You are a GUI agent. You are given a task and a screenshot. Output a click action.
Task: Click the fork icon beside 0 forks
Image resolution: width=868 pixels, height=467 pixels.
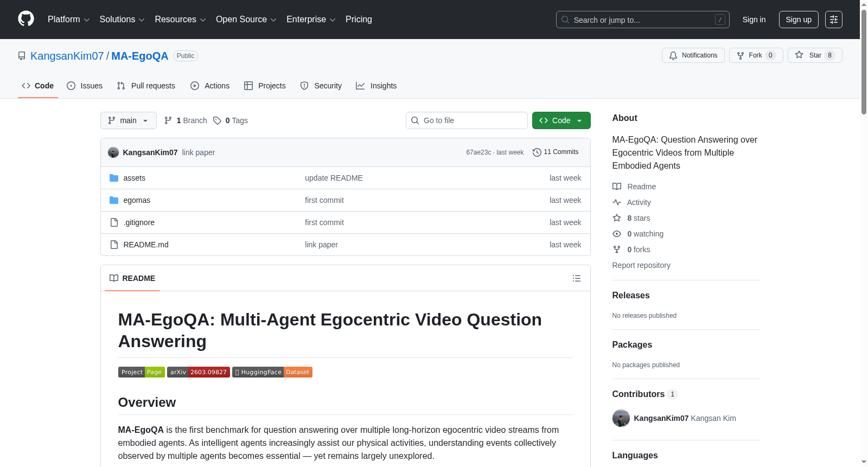click(x=617, y=250)
